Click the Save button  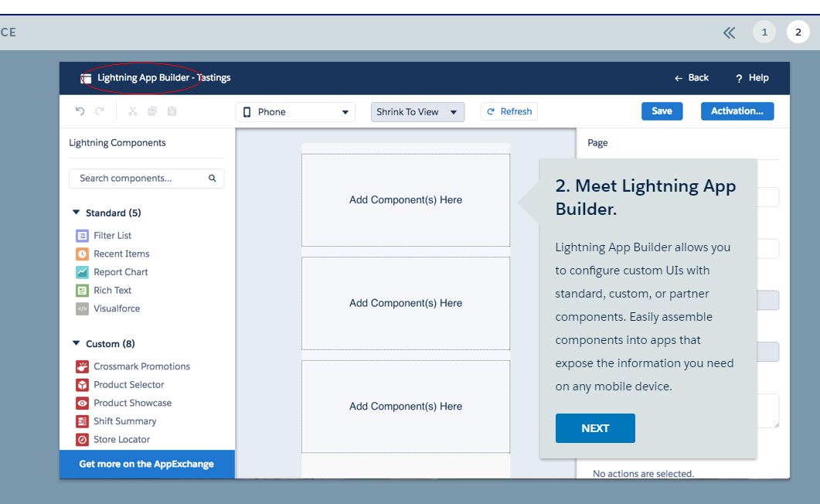[x=662, y=111]
